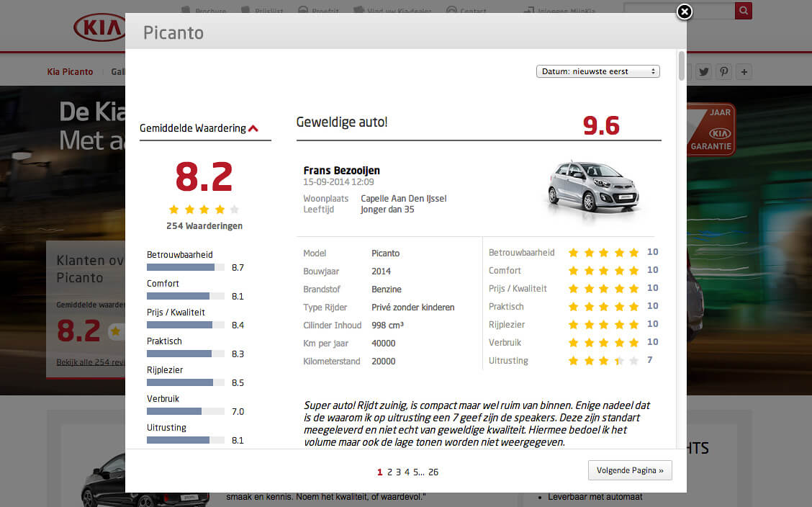Click the Volgende Pagina button
This screenshot has width=812, height=507.
click(630, 470)
